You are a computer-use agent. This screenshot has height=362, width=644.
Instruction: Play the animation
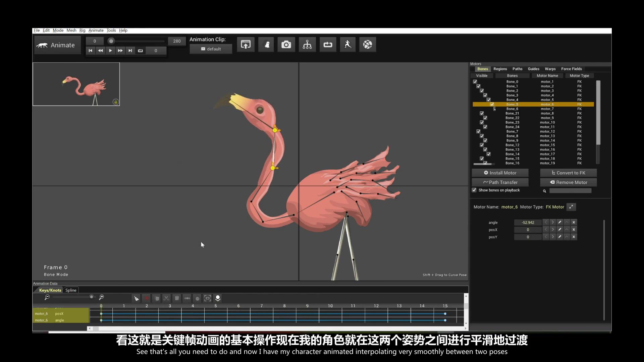[x=110, y=51]
